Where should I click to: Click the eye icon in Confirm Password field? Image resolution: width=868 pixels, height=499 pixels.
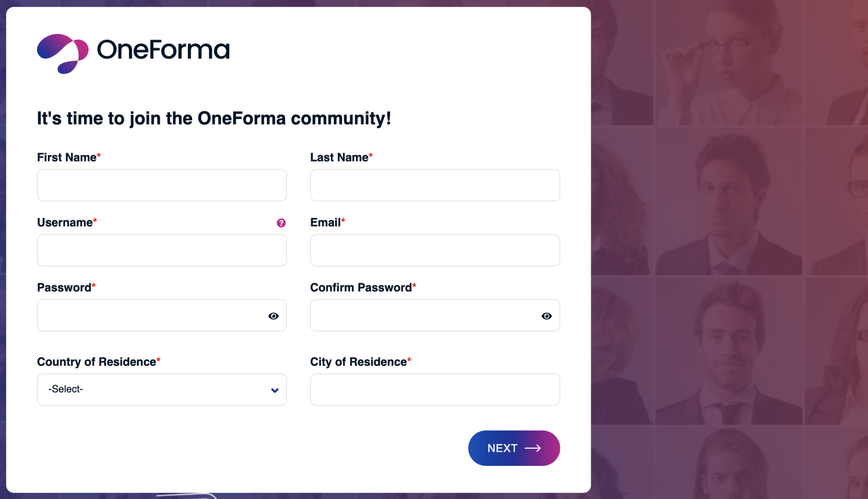[547, 316]
